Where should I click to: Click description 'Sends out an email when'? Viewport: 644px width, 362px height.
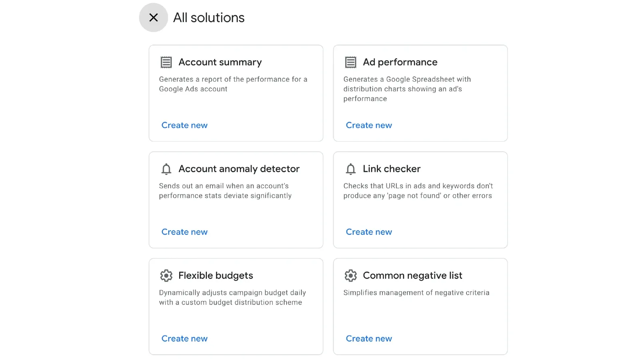(x=225, y=191)
